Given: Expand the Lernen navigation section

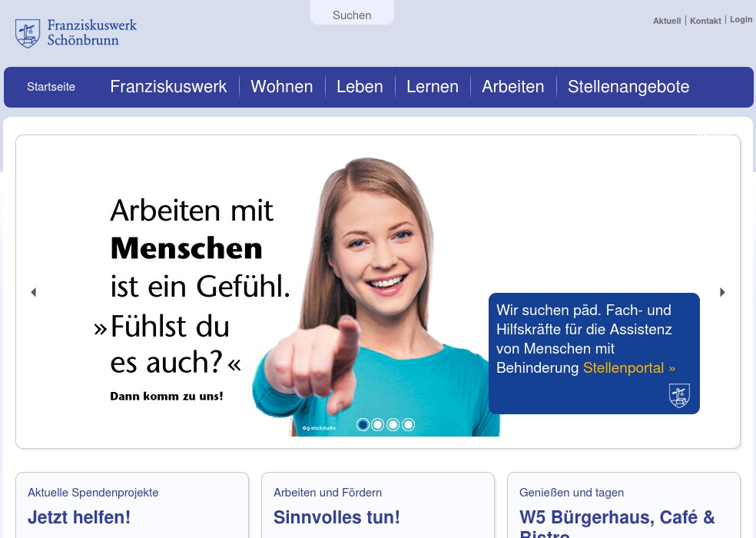Looking at the screenshot, I should [x=433, y=87].
